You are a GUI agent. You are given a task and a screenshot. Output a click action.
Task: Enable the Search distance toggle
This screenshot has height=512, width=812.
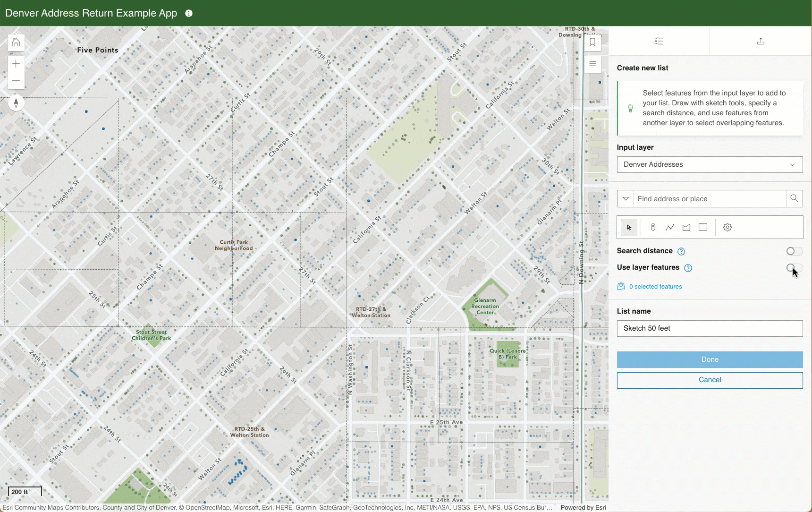pyautogui.click(x=794, y=251)
